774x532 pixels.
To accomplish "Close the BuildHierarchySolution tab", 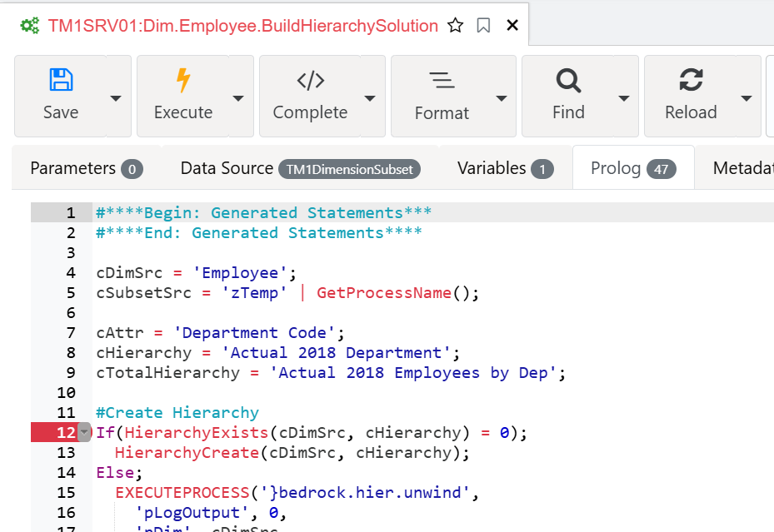I will coord(512,25).
